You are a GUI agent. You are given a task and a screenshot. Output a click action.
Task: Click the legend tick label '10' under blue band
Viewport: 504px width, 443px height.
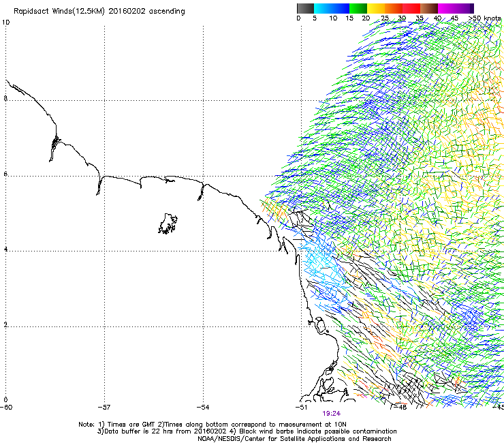point(333,18)
